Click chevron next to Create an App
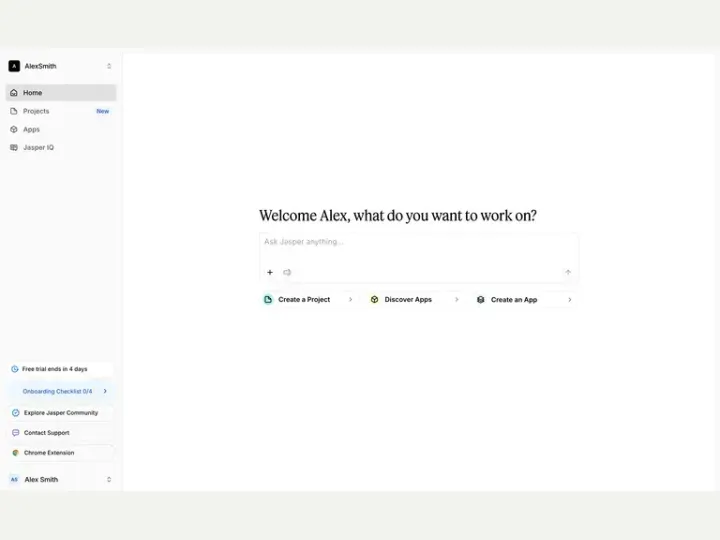This screenshot has width=720, height=540. coord(569,299)
